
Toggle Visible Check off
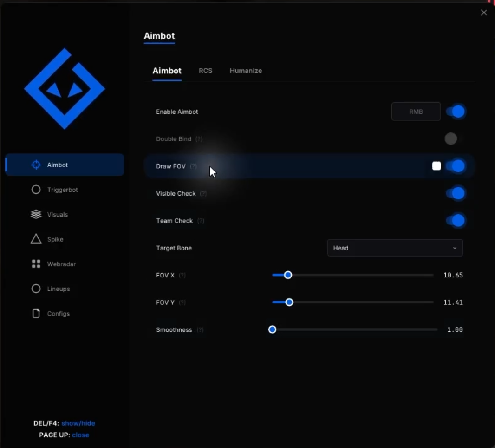pyautogui.click(x=456, y=193)
